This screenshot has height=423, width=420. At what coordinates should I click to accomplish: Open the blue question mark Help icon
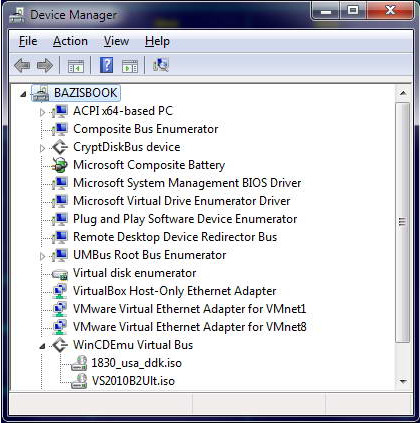pos(106,65)
